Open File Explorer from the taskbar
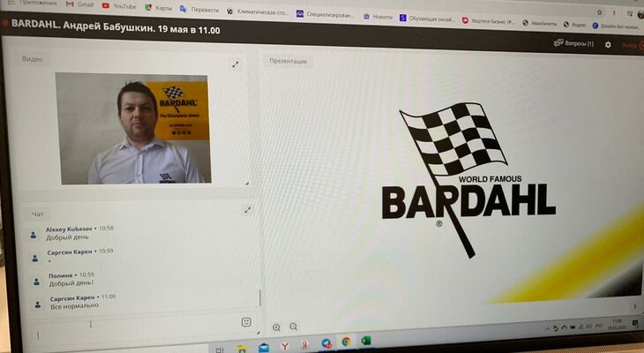The width and height of the screenshot is (644, 353). tap(243, 349)
